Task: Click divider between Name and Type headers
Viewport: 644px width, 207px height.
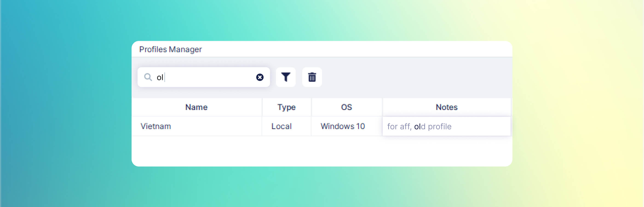Action: tap(262, 107)
